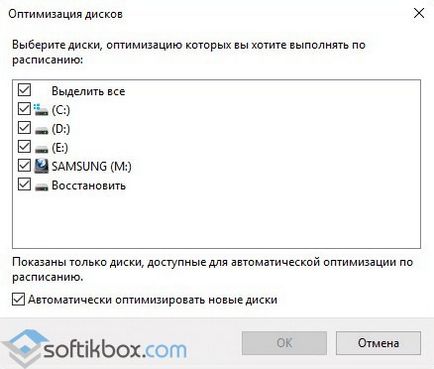Click the drive icon beside (E:)
The width and height of the screenshot is (434, 369).
point(41,149)
